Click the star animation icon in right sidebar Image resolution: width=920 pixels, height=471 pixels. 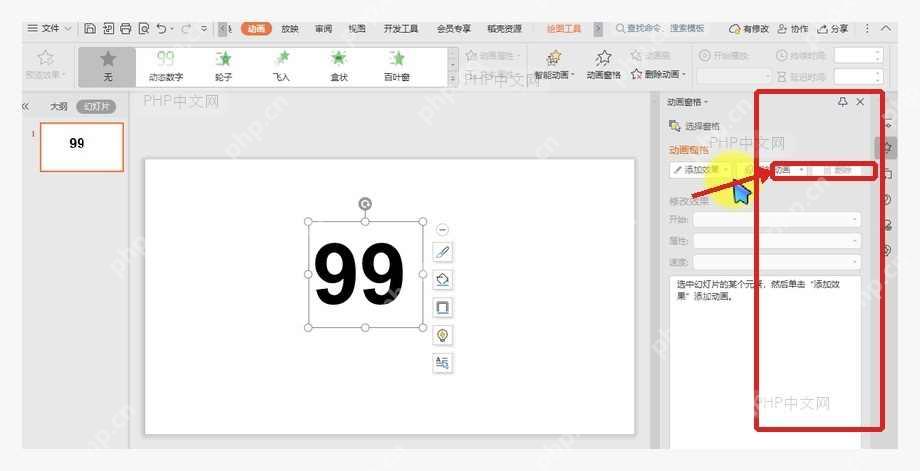tap(888, 147)
